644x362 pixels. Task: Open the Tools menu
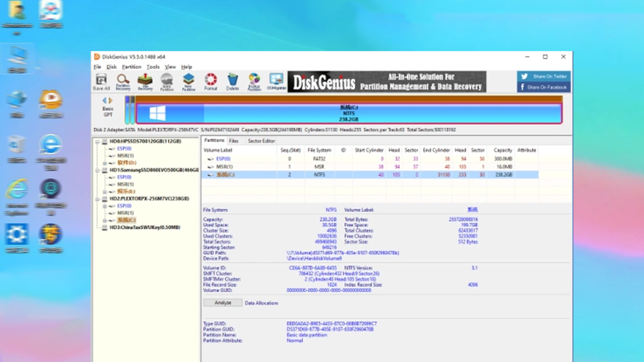(x=153, y=67)
